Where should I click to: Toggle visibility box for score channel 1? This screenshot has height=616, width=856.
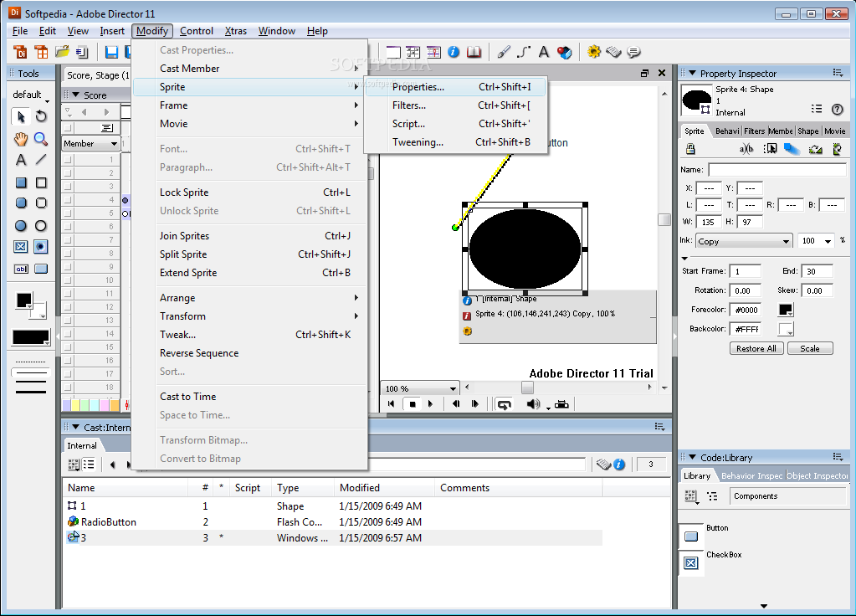pos(68,160)
